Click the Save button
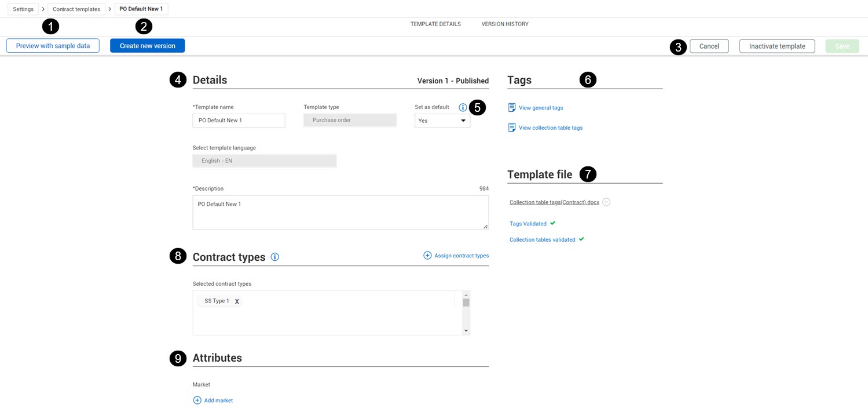The height and width of the screenshot is (415, 868). (842, 46)
